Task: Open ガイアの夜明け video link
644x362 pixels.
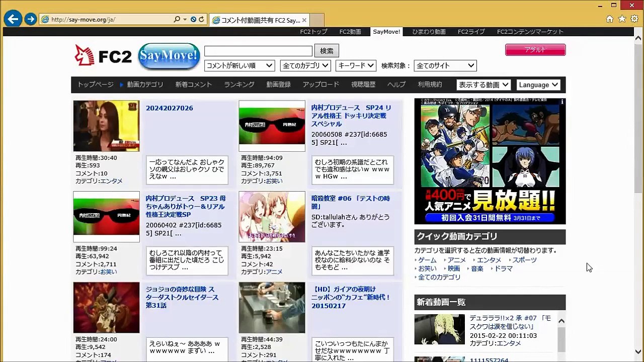Action: 351,297
